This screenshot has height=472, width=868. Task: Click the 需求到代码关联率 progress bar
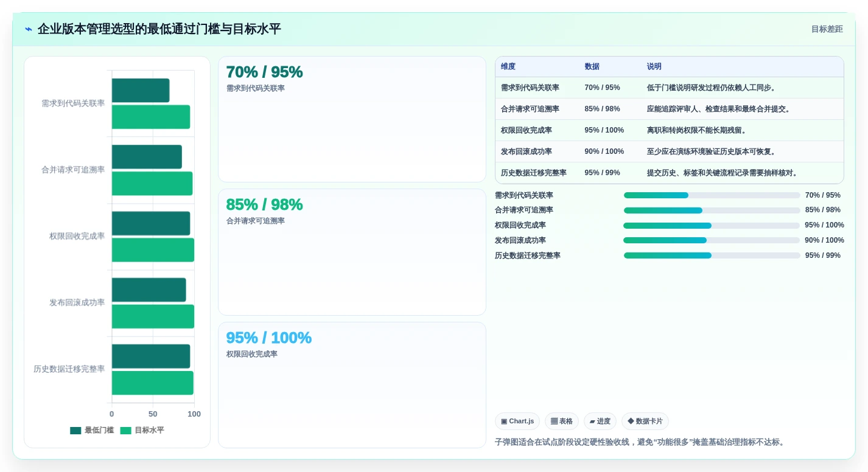[712, 195]
